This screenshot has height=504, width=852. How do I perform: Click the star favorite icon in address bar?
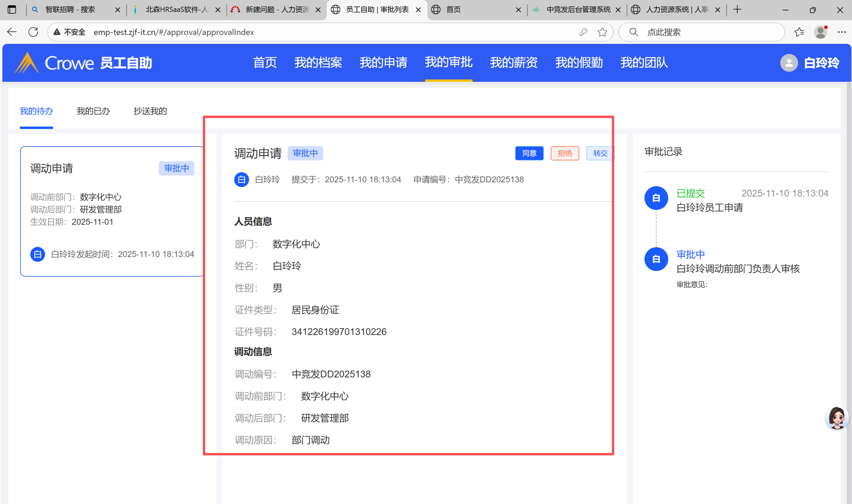(x=602, y=32)
